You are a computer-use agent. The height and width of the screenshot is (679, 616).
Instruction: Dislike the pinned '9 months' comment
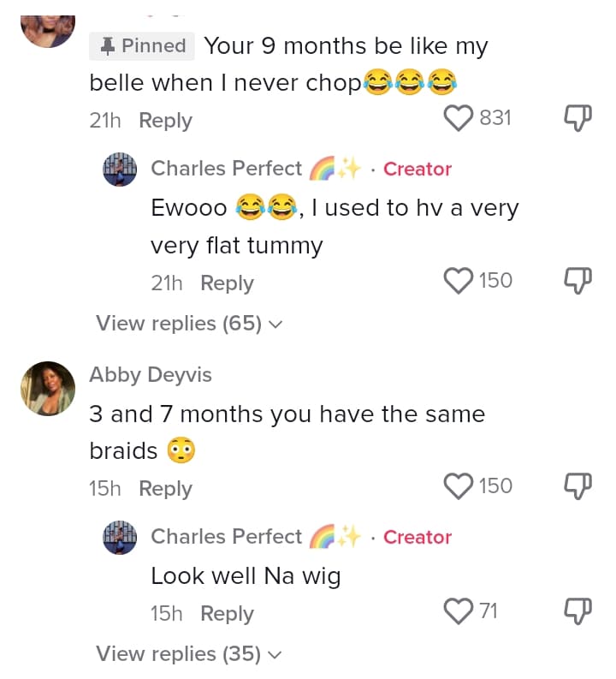pyautogui.click(x=578, y=118)
